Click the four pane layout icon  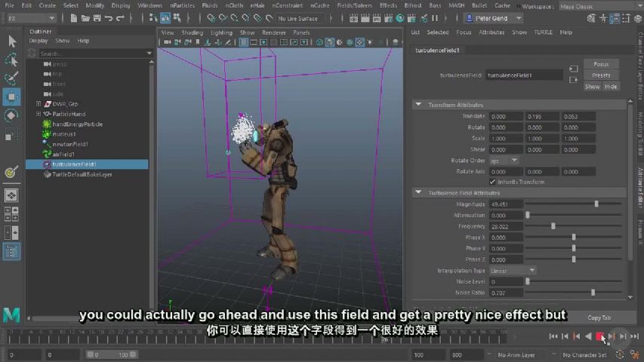pos(11,214)
